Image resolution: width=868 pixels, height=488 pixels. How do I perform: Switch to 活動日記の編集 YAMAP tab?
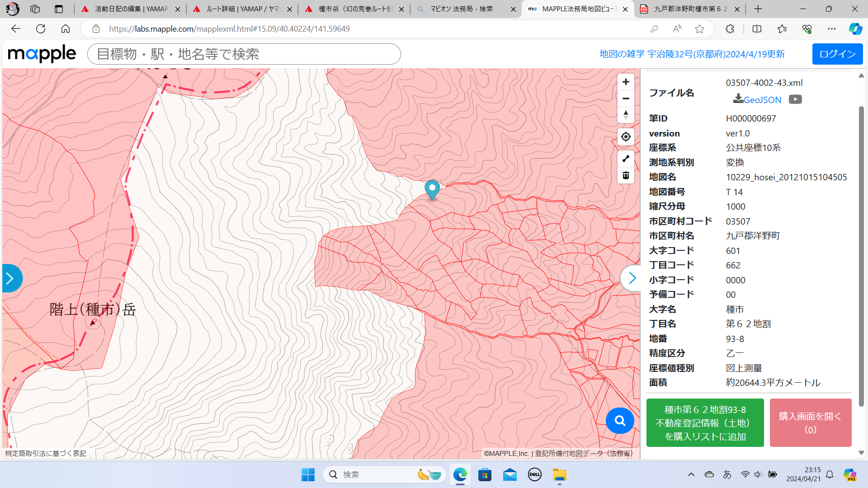point(131,9)
